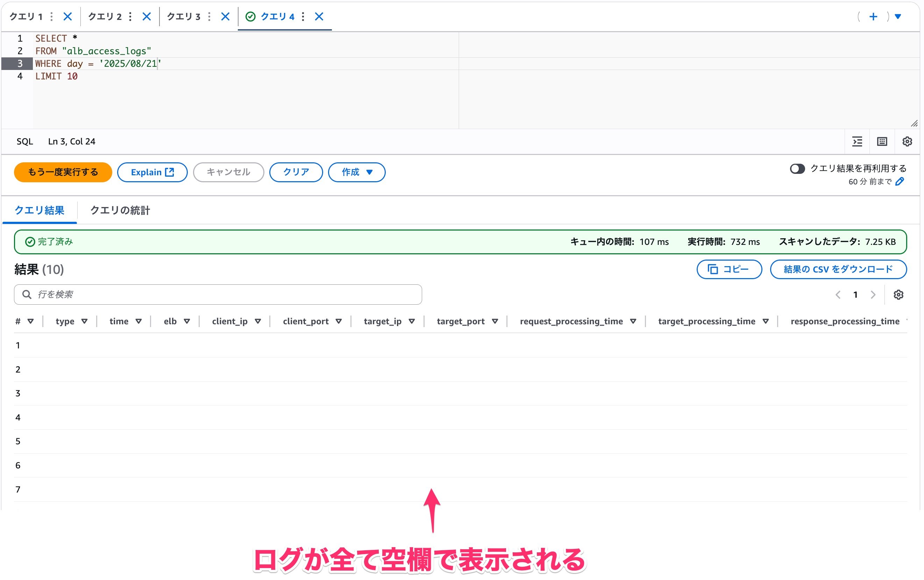The width and height of the screenshot is (924, 580).
Task: Switch to クエリ 2 tab
Action: tap(105, 16)
